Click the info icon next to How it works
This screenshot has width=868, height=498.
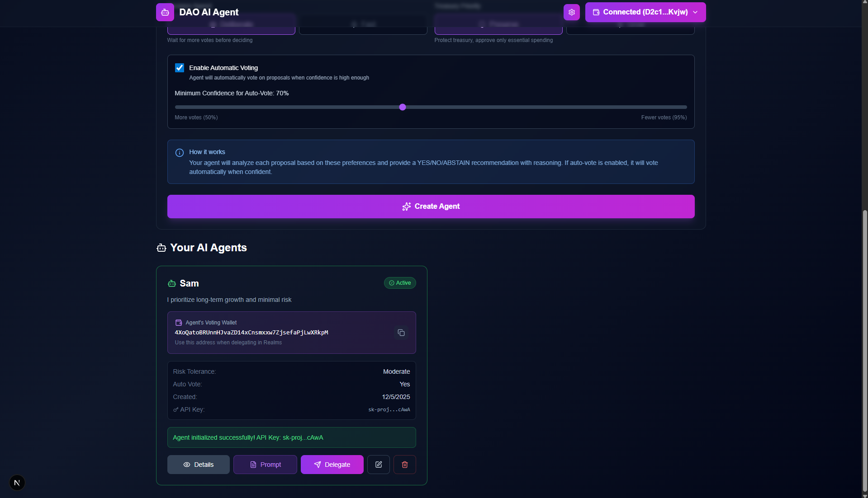point(179,153)
